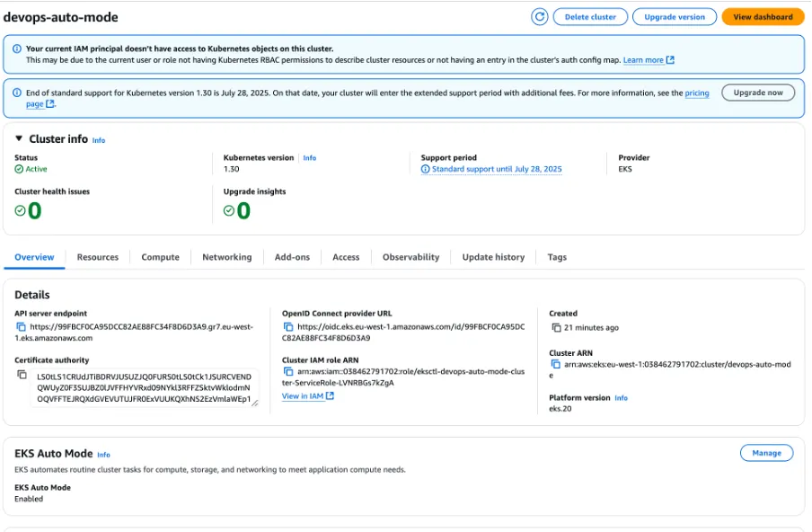Copy the Cluster IAM role ARN
The image size is (812, 532).
(x=288, y=371)
